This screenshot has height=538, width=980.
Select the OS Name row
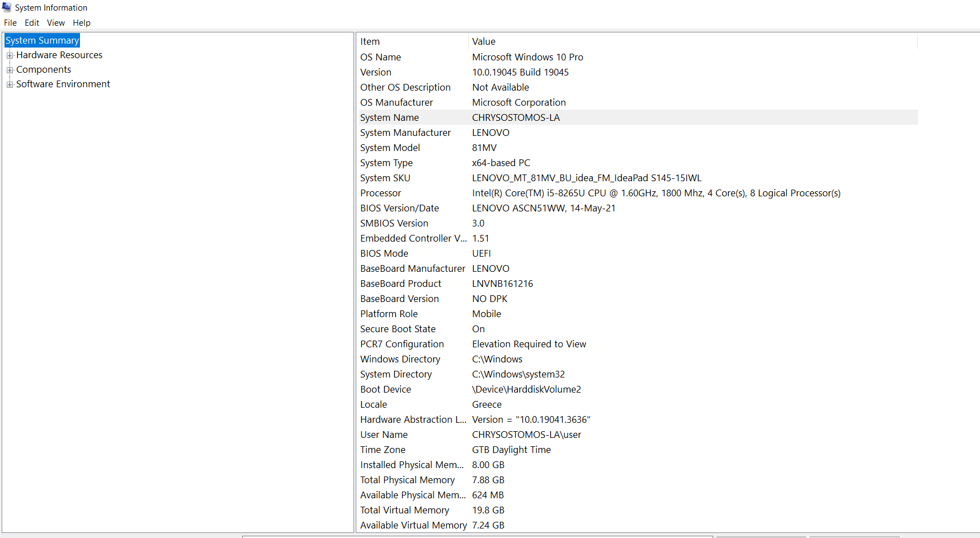click(637, 57)
